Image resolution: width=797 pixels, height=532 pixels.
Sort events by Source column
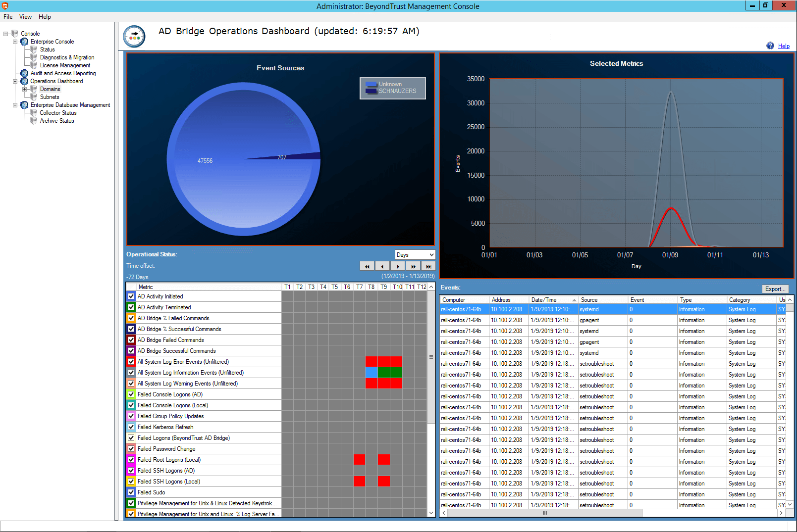click(603, 300)
